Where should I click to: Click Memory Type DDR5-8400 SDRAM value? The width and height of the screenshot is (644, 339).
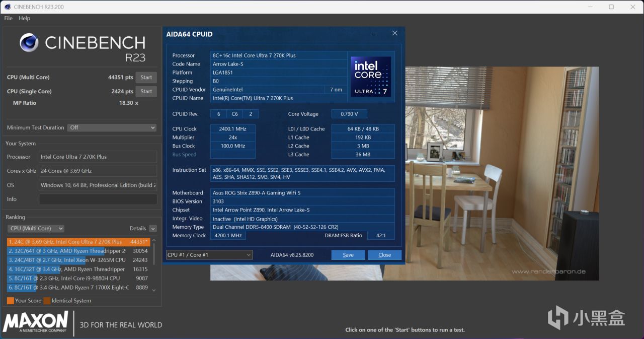(302, 227)
